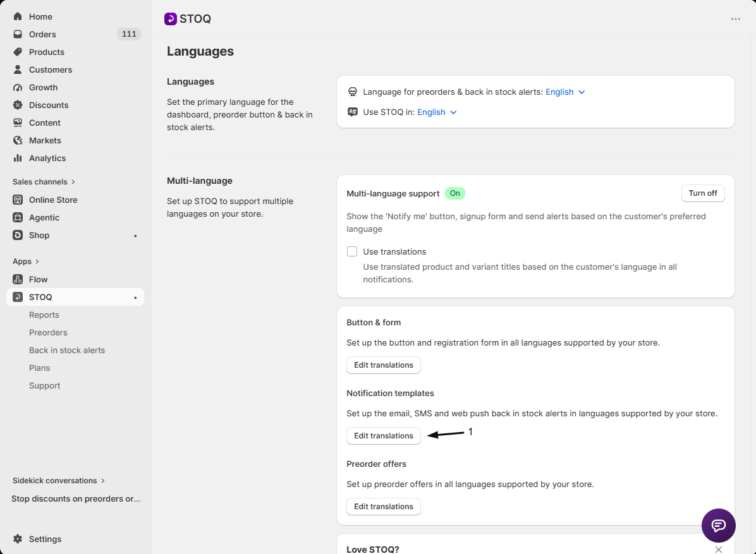The image size is (756, 554).
Task: Go to Products in sidebar
Action: pyautogui.click(x=46, y=52)
